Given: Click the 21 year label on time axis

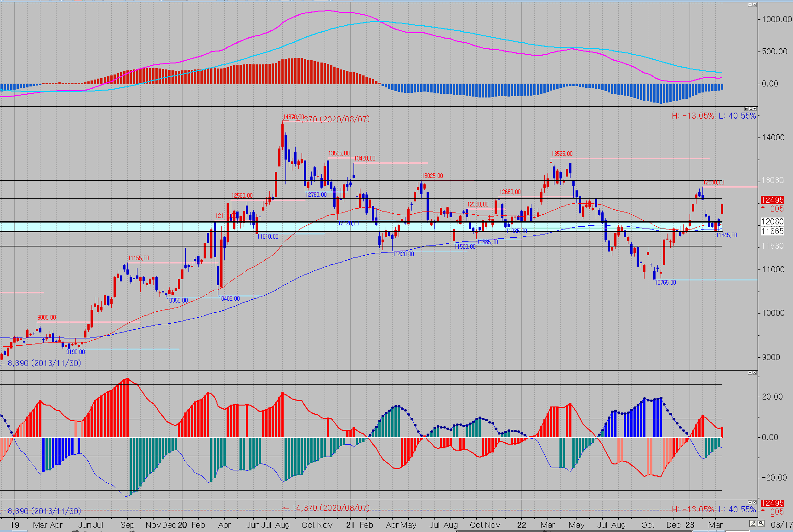Looking at the screenshot, I should pyautogui.click(x=350, y=525).
